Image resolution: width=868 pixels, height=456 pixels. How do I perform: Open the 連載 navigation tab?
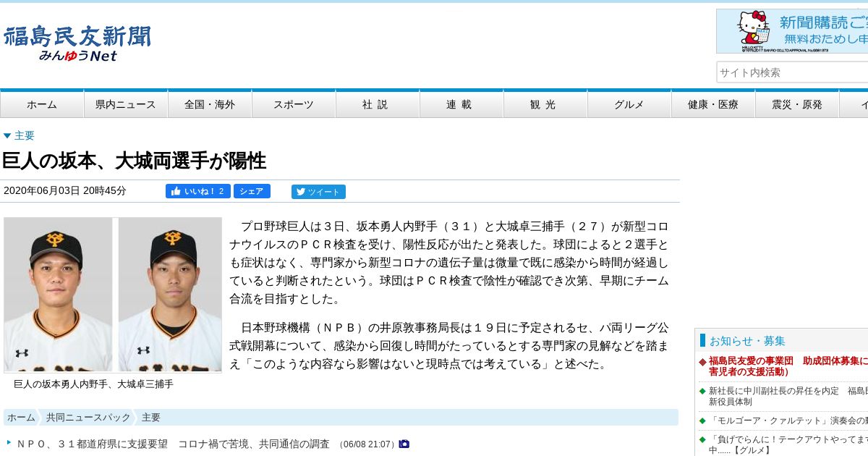coord(461,104)
